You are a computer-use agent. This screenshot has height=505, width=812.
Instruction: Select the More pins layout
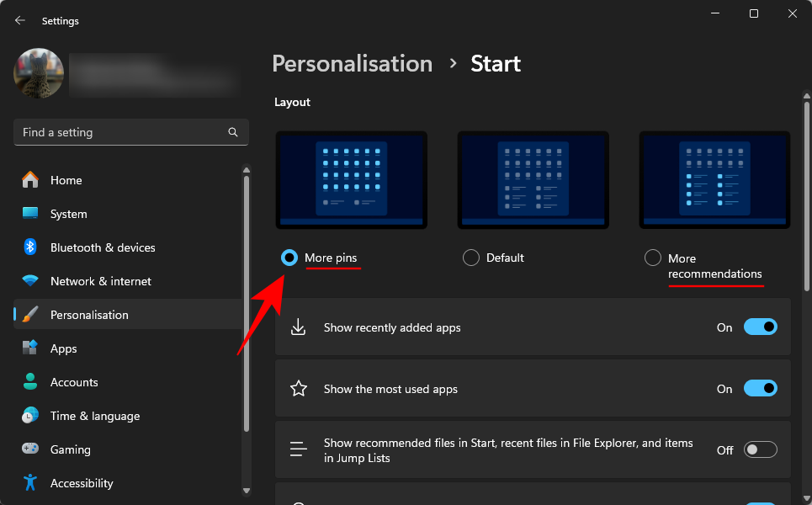point(289,258)
